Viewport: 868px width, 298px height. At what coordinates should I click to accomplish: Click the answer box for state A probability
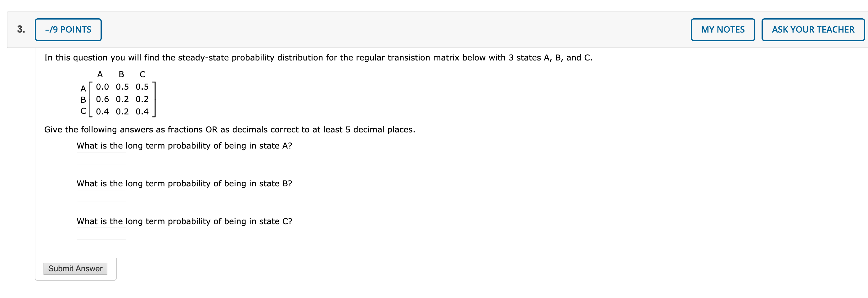101,158
